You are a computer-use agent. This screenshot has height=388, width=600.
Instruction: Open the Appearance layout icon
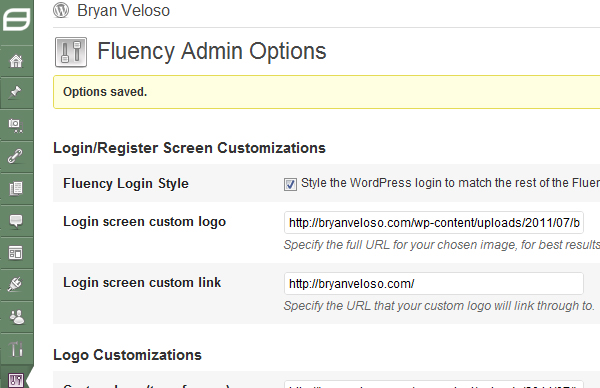(x=16, y=253)
